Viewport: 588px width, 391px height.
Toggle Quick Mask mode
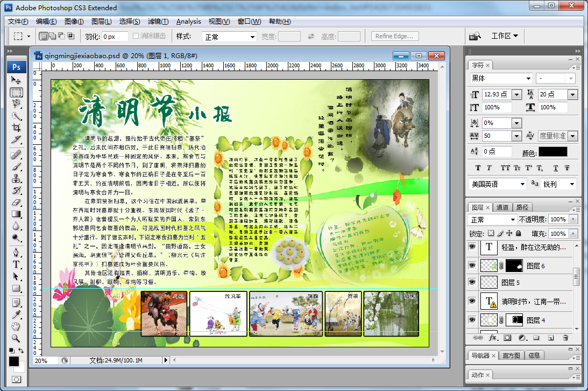pyautogui.click(x=16, y=379)
